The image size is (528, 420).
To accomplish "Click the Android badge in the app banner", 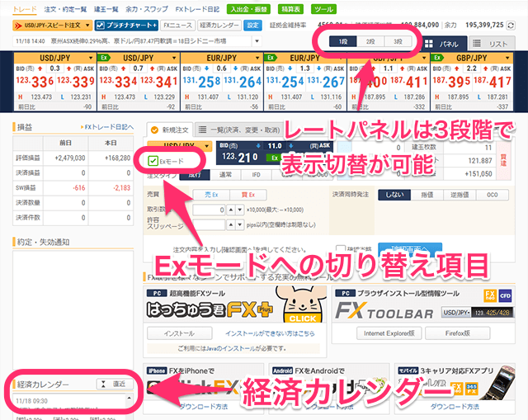I will click(282, 370).
